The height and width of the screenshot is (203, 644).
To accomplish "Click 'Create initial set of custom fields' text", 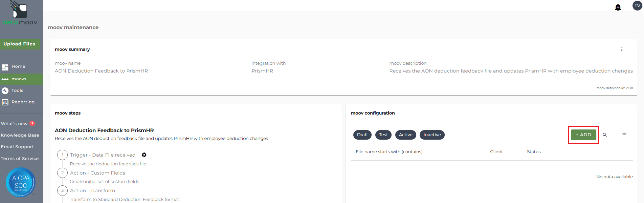I will (x=104, y=182).
